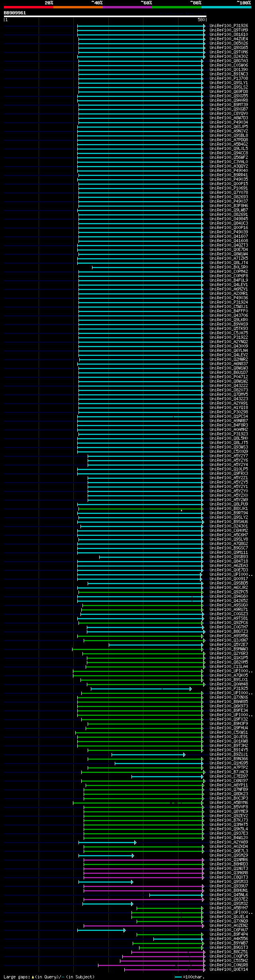Select UniRef100_Q00917 label
Viewport: 255px width, 980px height.
coord(229,579)
